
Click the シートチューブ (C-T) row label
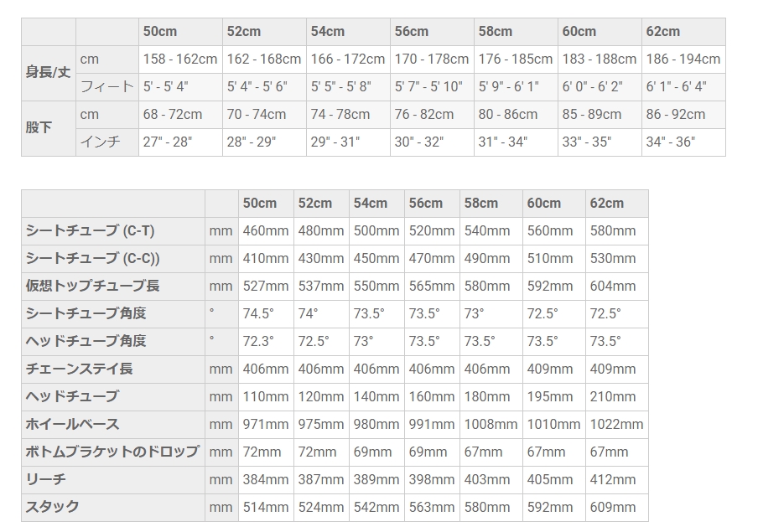pyautogui.click(x=90, y=230)
